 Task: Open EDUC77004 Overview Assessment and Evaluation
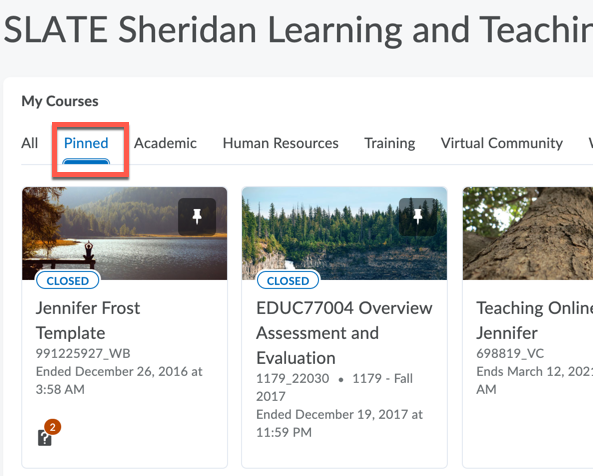pos(344,333)
